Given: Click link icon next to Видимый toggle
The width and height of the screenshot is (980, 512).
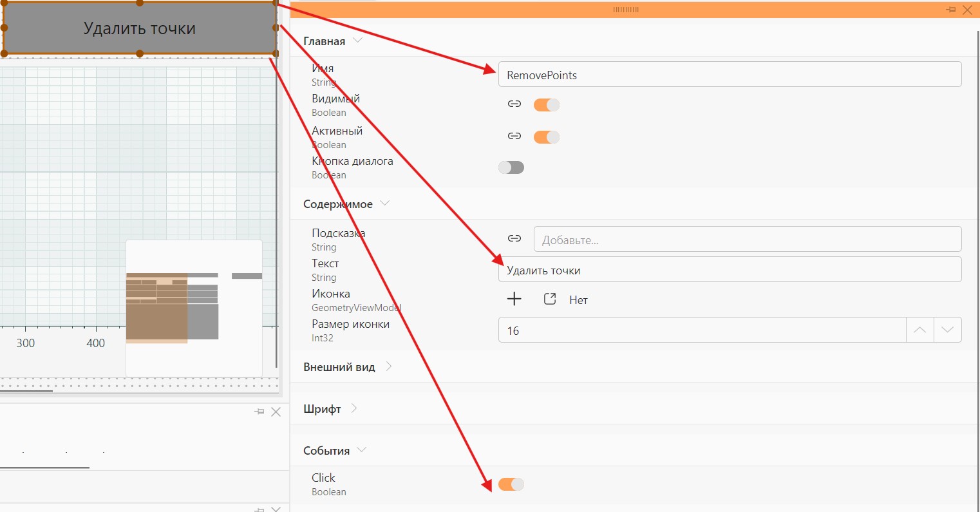Looking at the screenshot, I should pos(514,104).
